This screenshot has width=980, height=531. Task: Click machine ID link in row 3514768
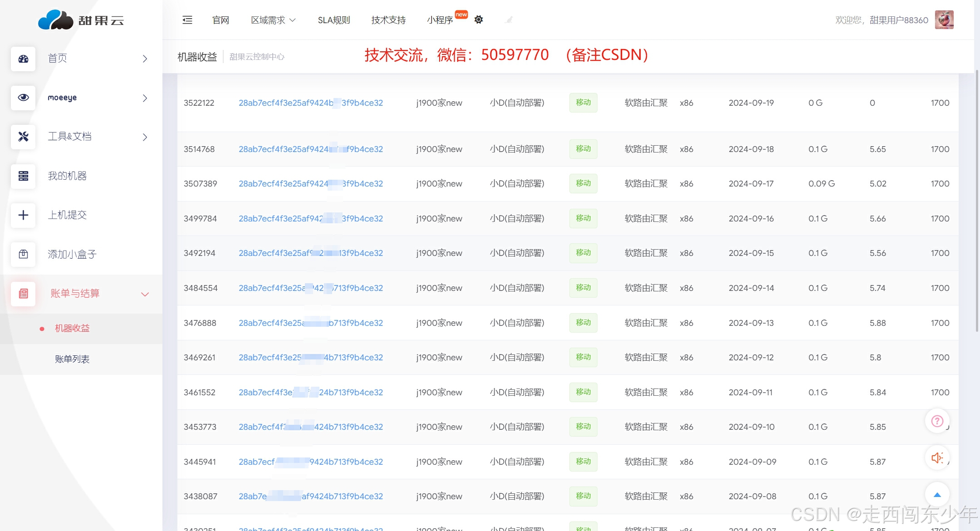point(310,149)
